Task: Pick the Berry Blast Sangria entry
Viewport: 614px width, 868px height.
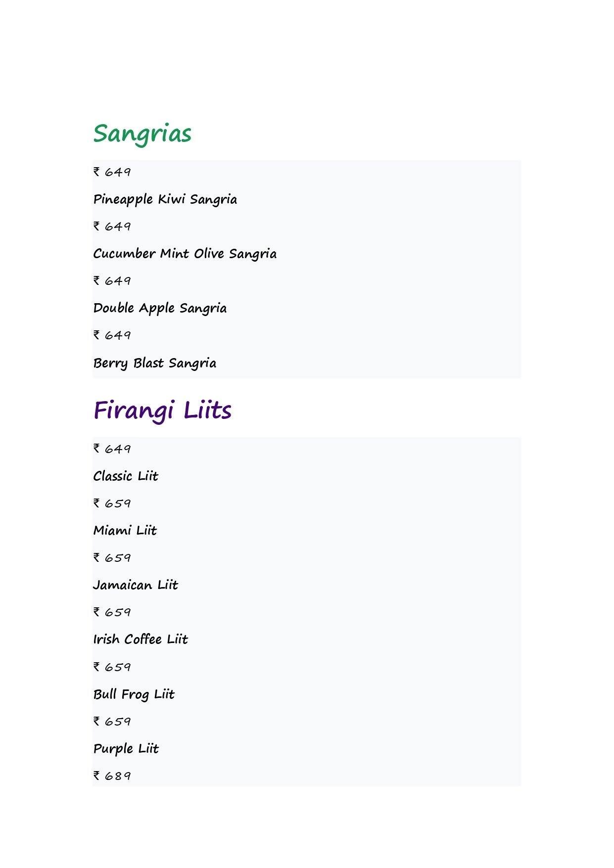Action: [x=155, y=363]
